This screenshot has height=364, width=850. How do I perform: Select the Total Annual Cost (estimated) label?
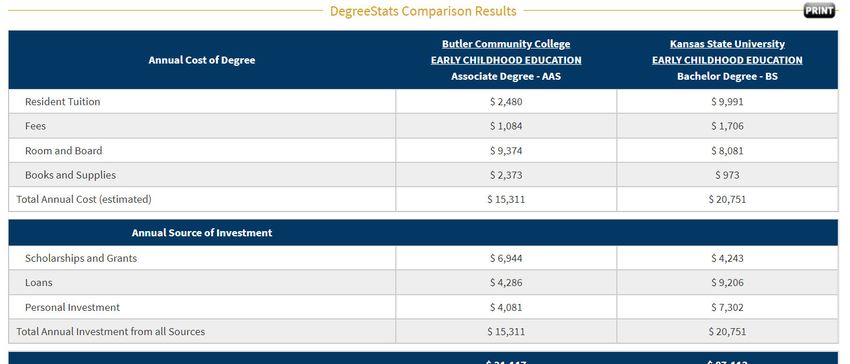[84, 199]
